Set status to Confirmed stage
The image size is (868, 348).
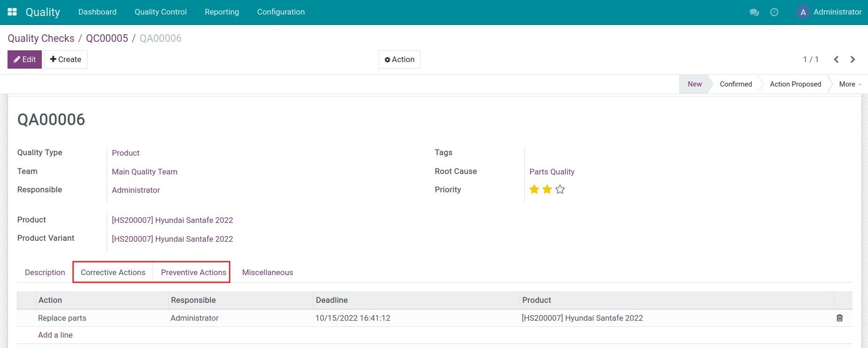coord(735,84)
